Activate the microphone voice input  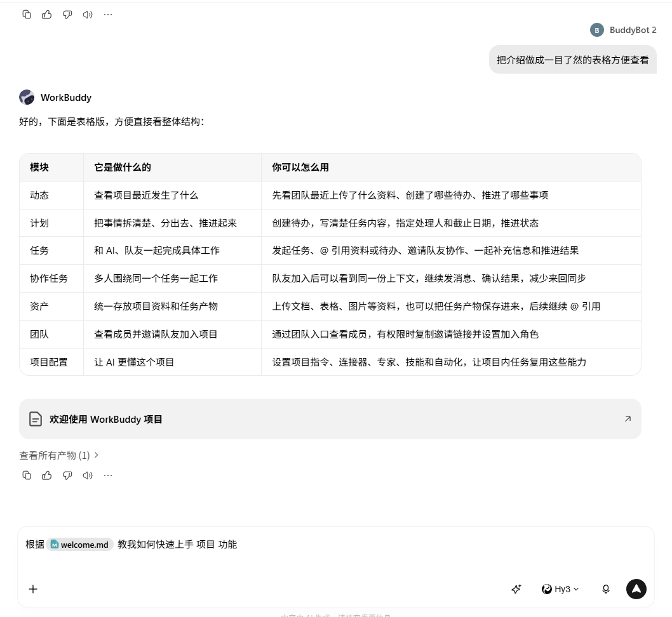(x=605, y=589)
